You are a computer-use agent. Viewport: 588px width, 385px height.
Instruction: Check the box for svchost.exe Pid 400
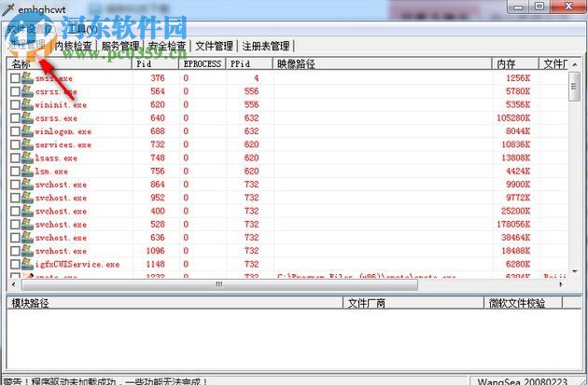[15, 212]
